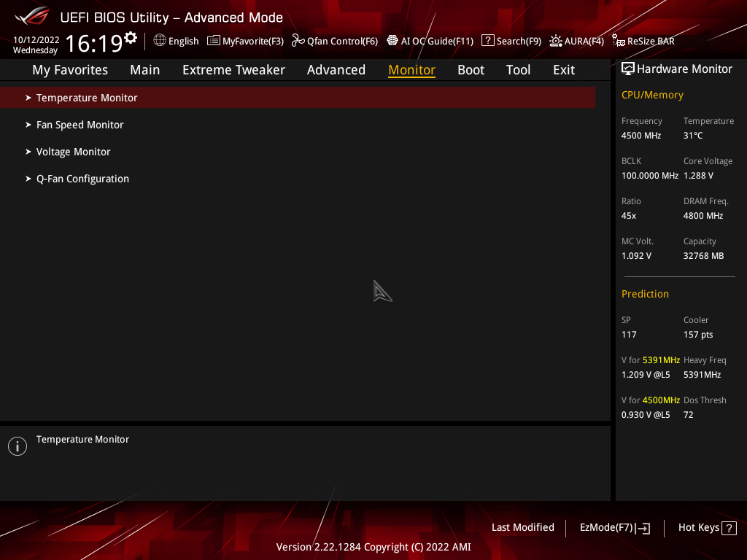
Task: Click the BIOS version copyright text
Action: click(x=373, y=547)
